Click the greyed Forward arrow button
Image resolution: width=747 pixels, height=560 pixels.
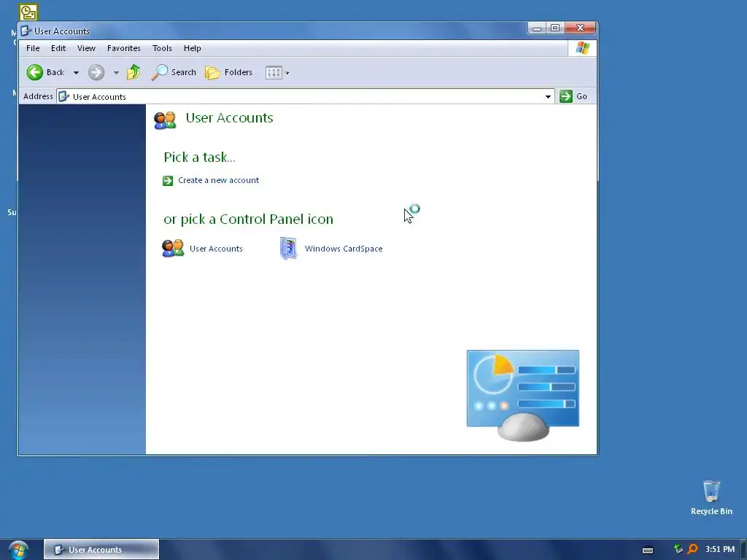96,72
